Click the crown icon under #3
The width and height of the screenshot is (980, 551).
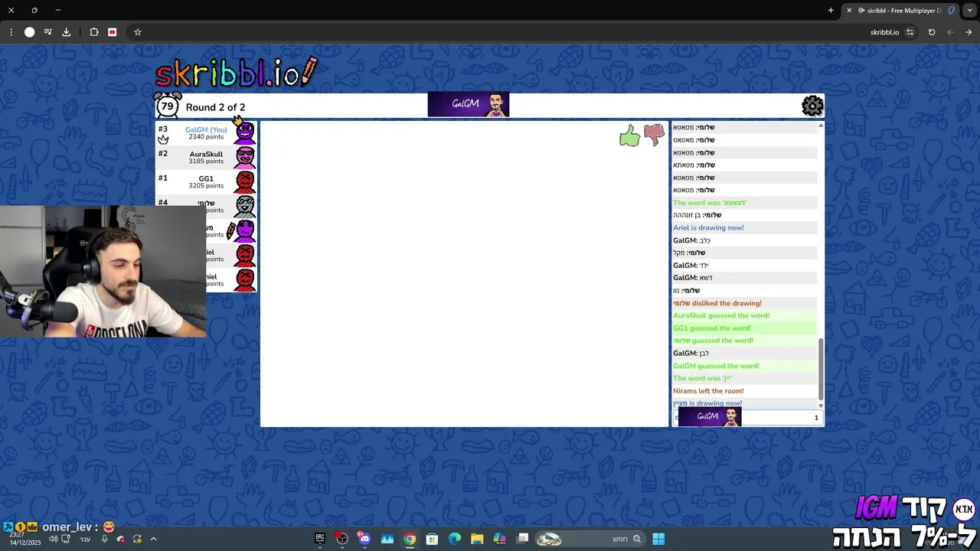coord(163,139)
